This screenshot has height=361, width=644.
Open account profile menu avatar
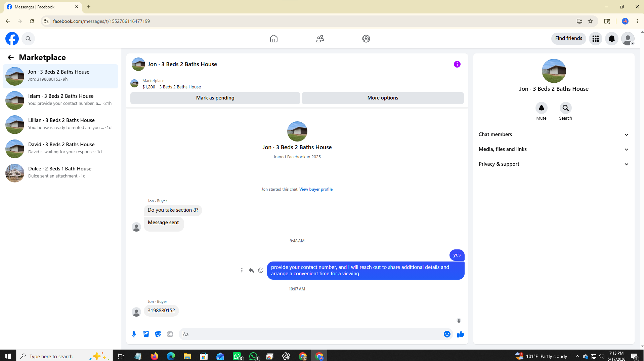point(628,39)
